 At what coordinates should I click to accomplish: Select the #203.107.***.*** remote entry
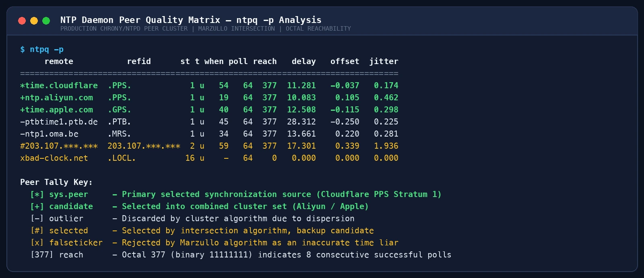click(x=59, y=146)
